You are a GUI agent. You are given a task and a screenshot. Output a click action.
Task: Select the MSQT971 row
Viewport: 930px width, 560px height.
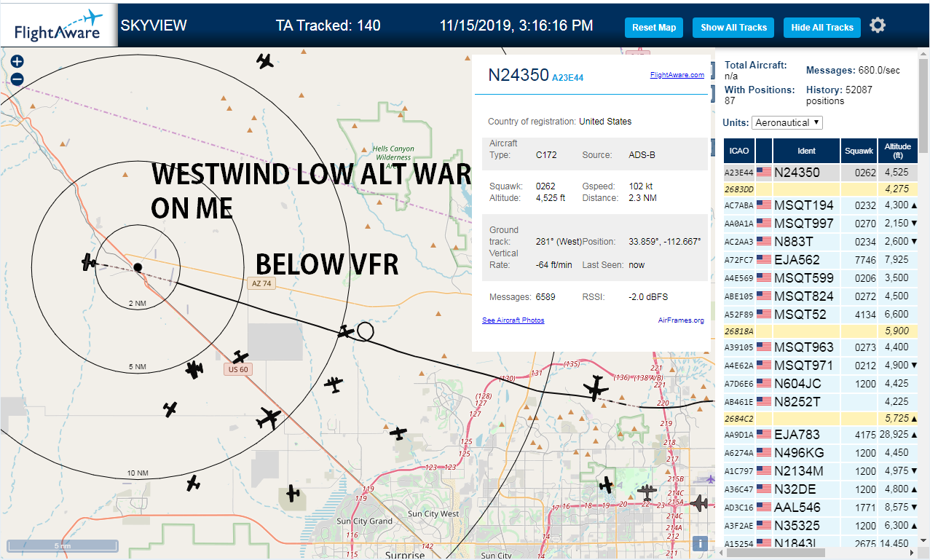[820, 365]
